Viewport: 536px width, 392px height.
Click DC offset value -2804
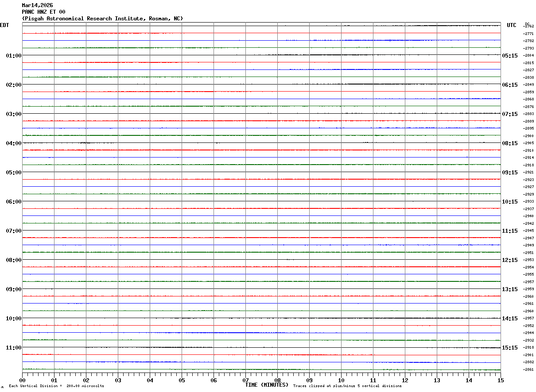click(528, 55)
